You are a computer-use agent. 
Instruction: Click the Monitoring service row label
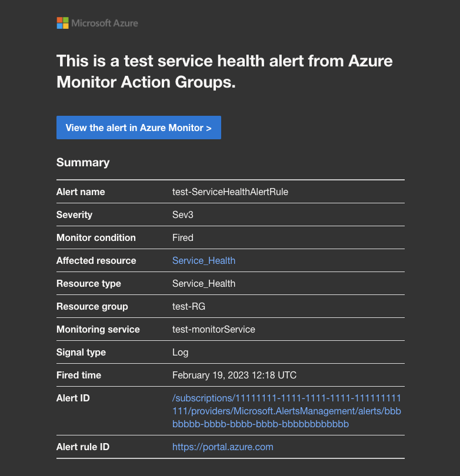[98, 329]
